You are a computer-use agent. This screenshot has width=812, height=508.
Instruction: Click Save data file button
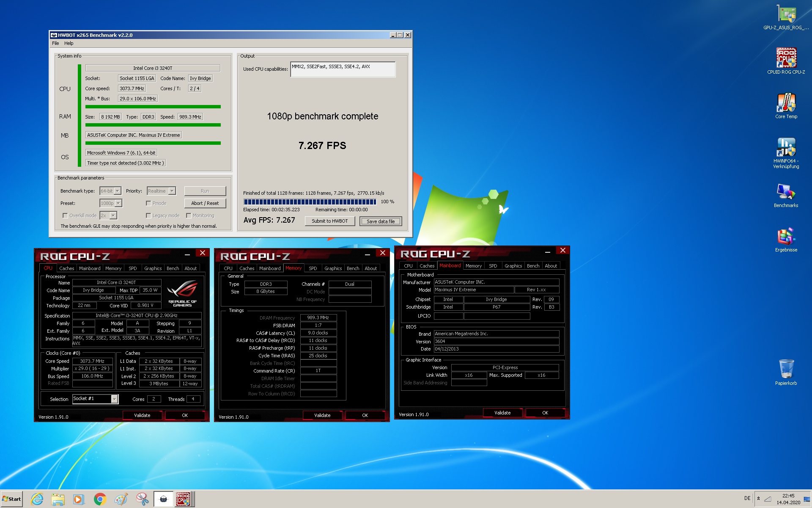click(x=381, y=221)
